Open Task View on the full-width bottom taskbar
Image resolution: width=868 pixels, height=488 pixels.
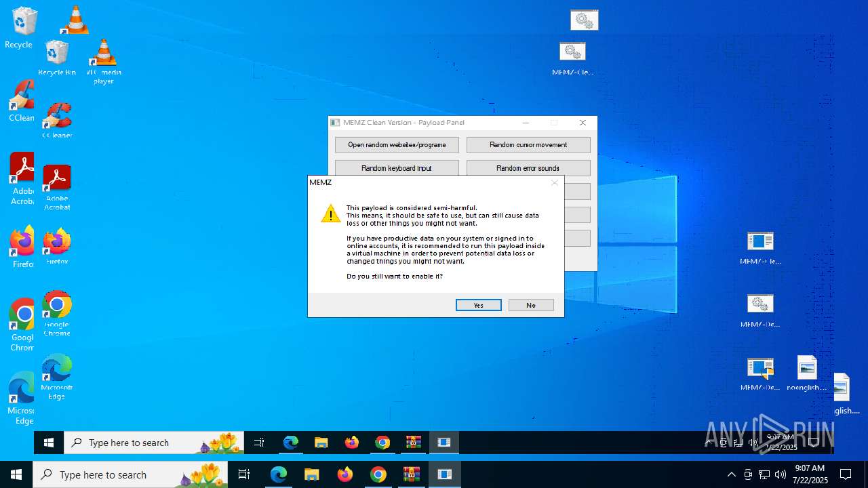(244, 474)
